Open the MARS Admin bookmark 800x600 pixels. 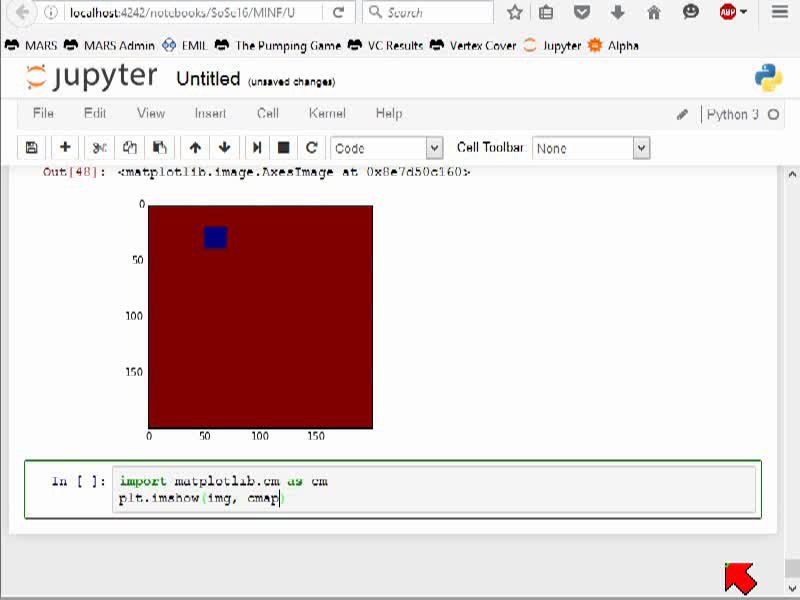click(109, 45)
